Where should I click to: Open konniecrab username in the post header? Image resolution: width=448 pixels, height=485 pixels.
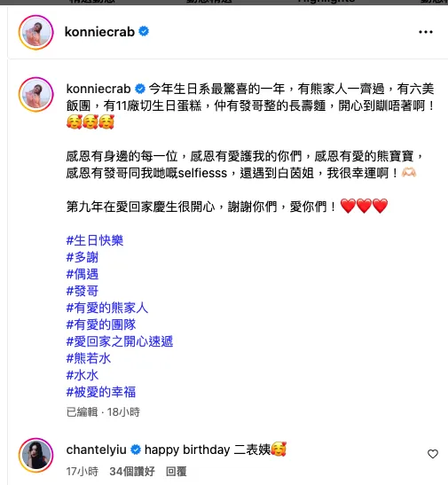(x=99, y=32)
